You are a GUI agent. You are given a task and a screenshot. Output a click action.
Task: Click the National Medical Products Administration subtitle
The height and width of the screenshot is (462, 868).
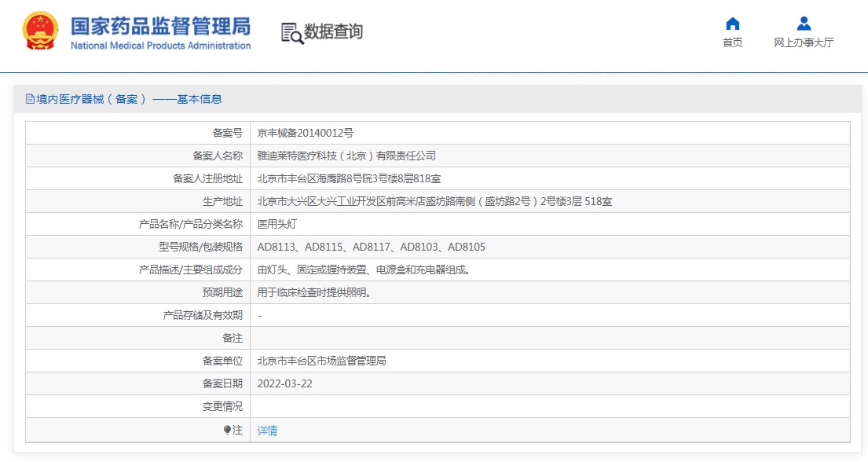point(160,46)
